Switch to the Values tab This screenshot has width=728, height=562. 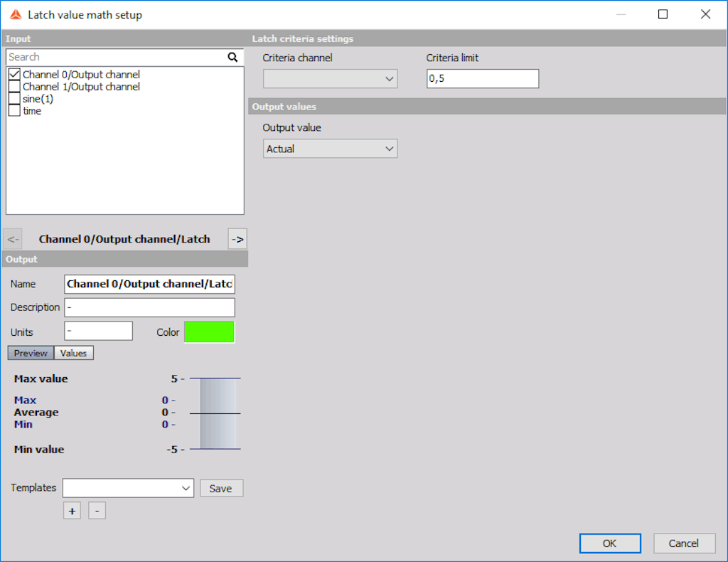point(74,353)
